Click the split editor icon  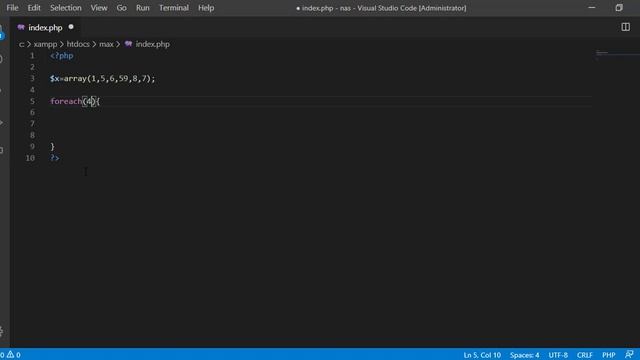pyautogui.click(x=625, y=27)
